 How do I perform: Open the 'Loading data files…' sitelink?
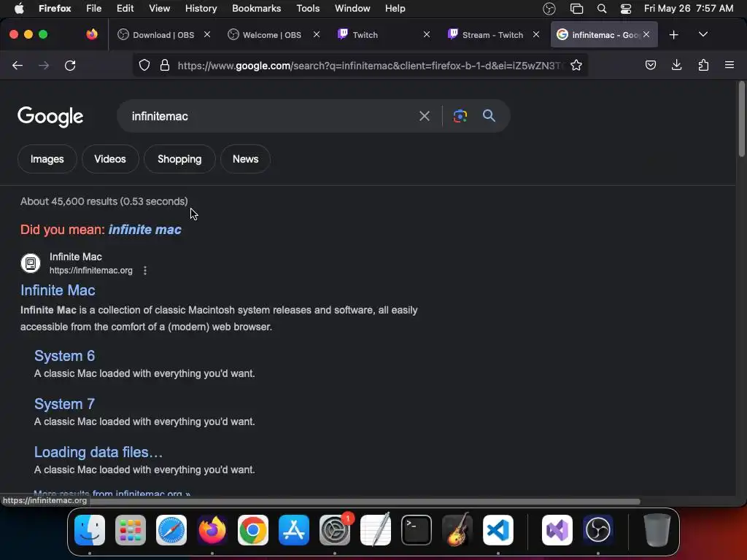point(98,452)
